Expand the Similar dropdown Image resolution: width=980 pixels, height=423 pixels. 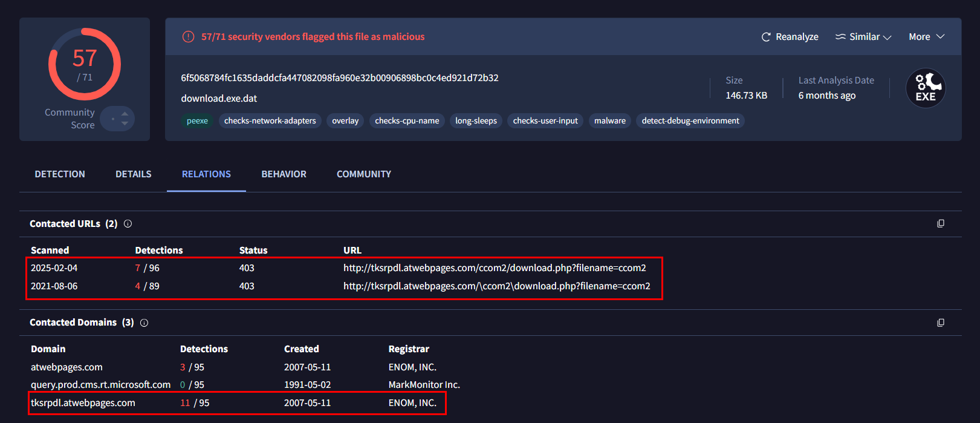point(887,38)
